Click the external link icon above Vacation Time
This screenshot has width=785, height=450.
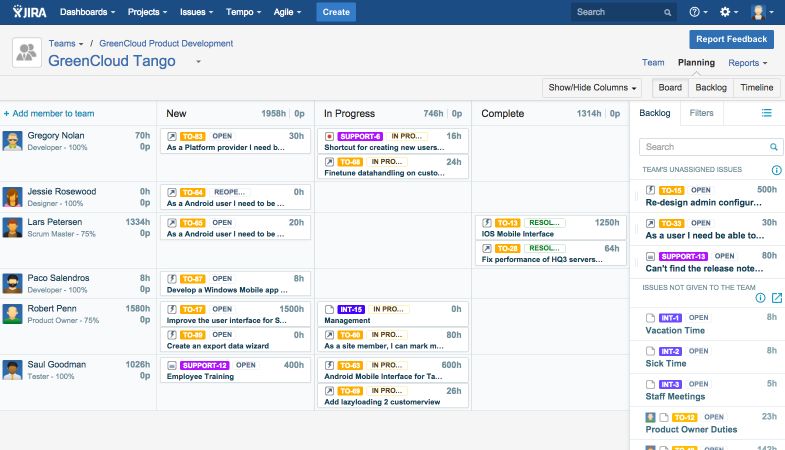(777, 298)
